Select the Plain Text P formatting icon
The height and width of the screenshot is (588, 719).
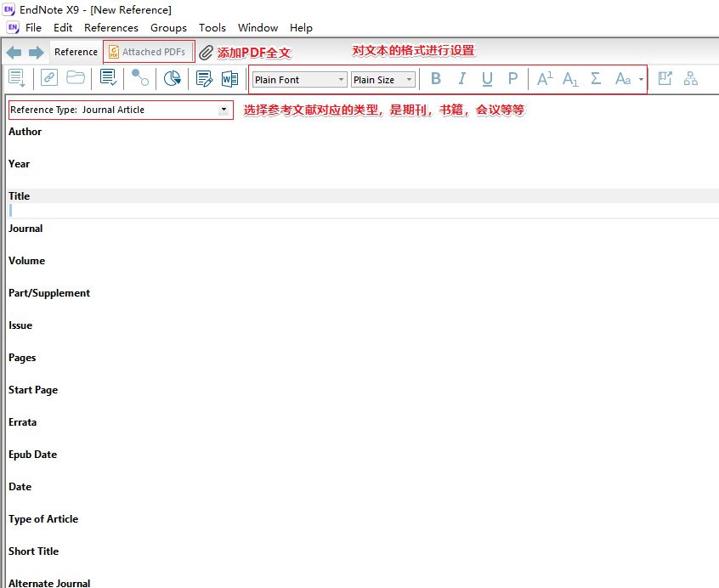[x=511, y=78]
